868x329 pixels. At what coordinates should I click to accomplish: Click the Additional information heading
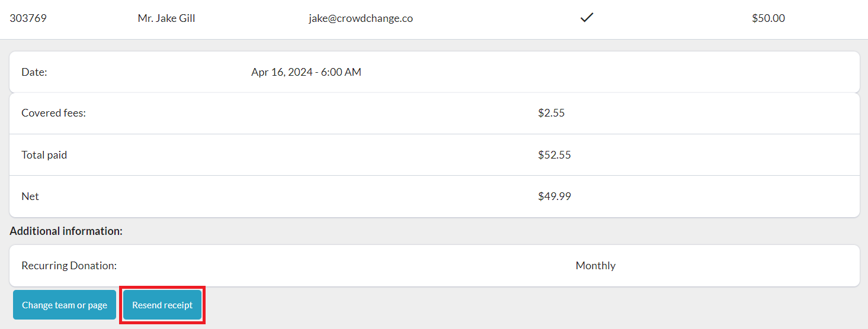pyautogui.click(x=66, y=231)
